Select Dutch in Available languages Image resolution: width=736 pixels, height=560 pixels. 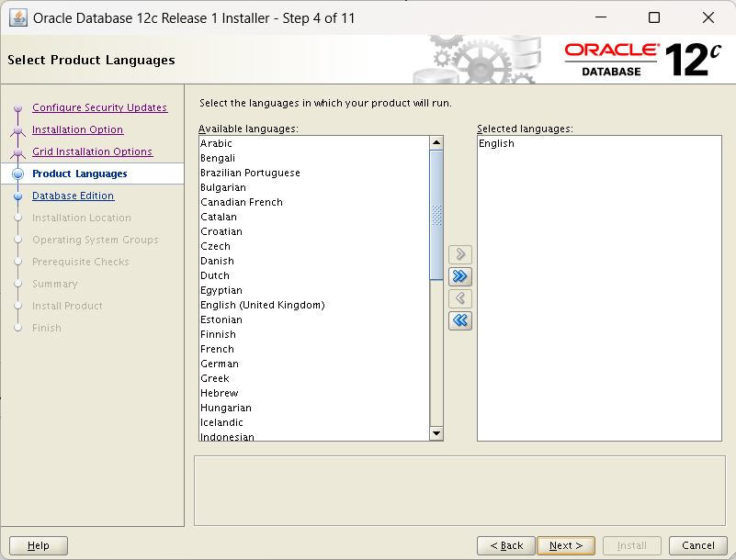point(314,275)
